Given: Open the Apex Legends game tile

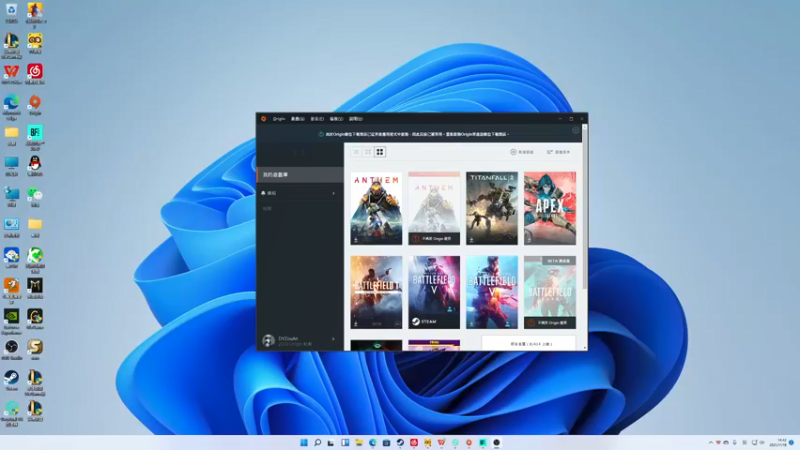Looking at the screenshot, I should (x=550, y=208).
